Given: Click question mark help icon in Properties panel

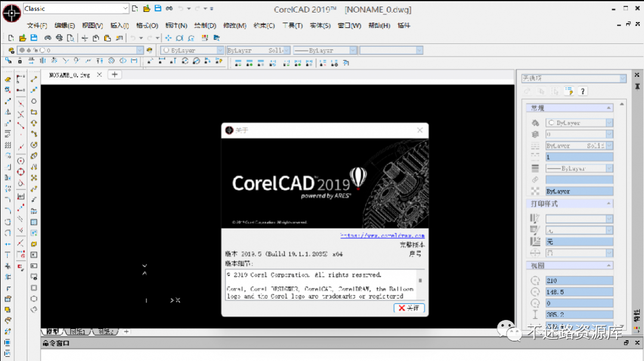Looking at the screenshot, I should pos(583,91).
